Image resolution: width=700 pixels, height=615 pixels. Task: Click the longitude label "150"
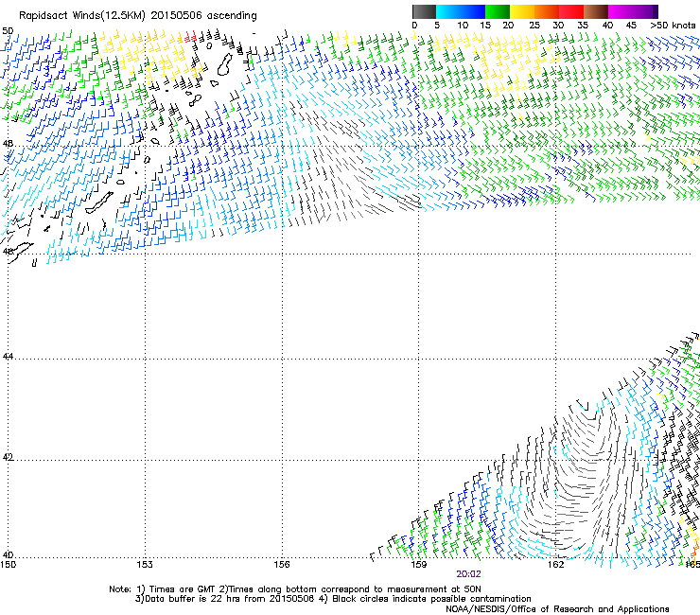(x=8, y=565)
